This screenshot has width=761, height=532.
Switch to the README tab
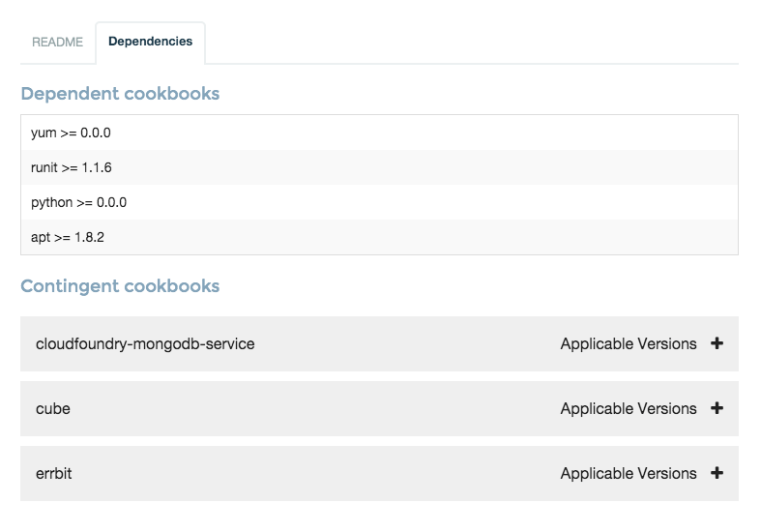pyautogui.click(x=57, y=43)
